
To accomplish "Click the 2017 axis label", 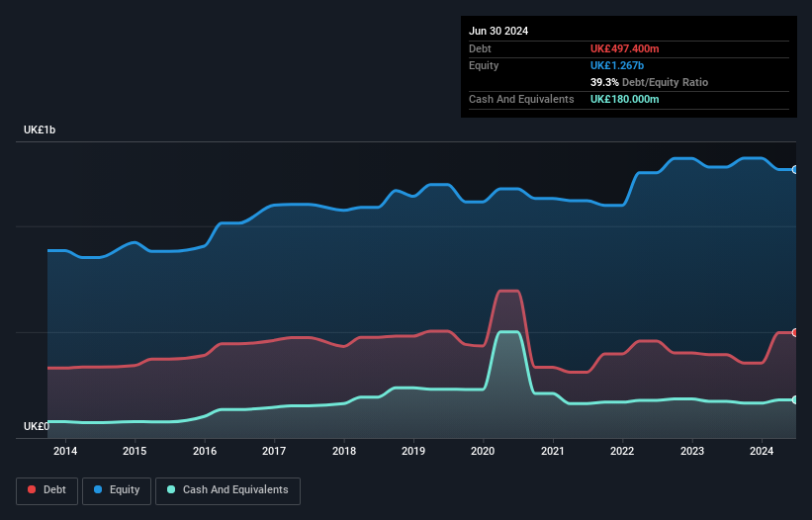I will [274, 451].
